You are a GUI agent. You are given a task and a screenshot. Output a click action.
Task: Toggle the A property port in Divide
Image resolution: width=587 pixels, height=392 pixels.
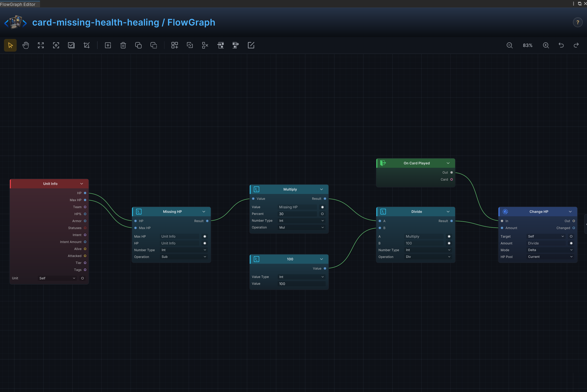coord(449,236)
